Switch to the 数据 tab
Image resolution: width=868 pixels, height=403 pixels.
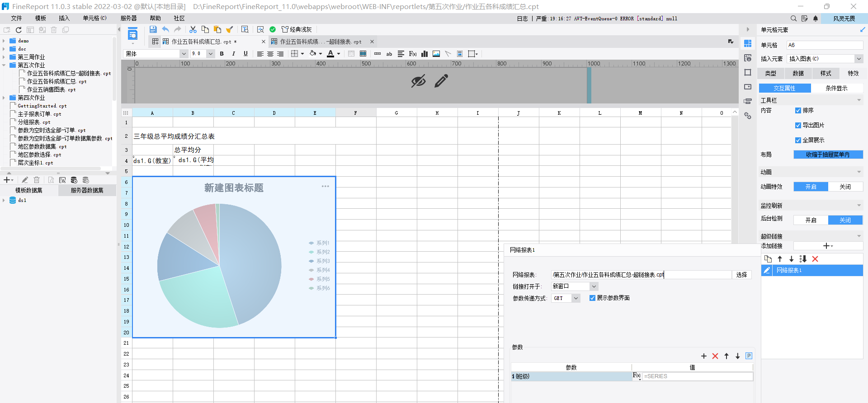pyautogui.click(x=798, y=73)
